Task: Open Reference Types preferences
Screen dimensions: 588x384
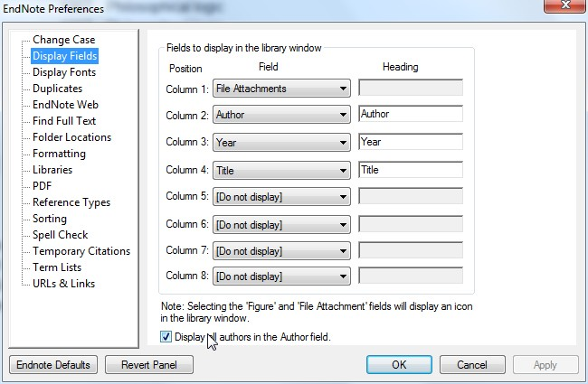Action: tap(71, 202)
